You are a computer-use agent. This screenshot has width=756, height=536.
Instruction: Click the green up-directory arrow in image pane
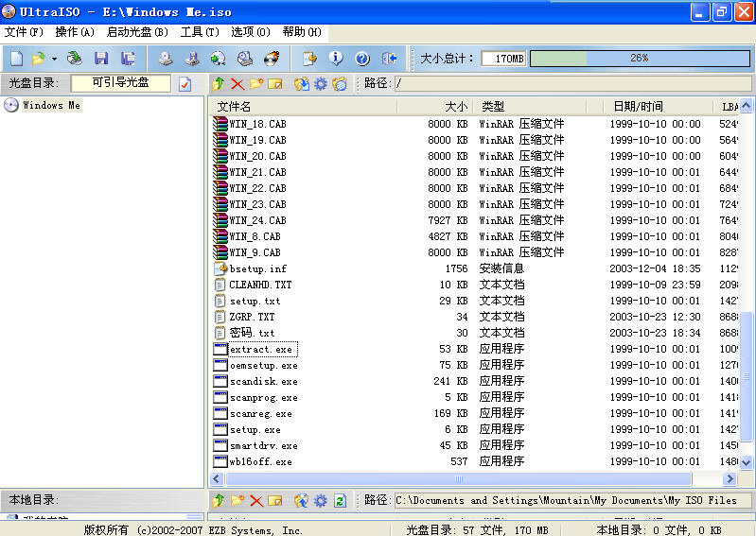219,84
